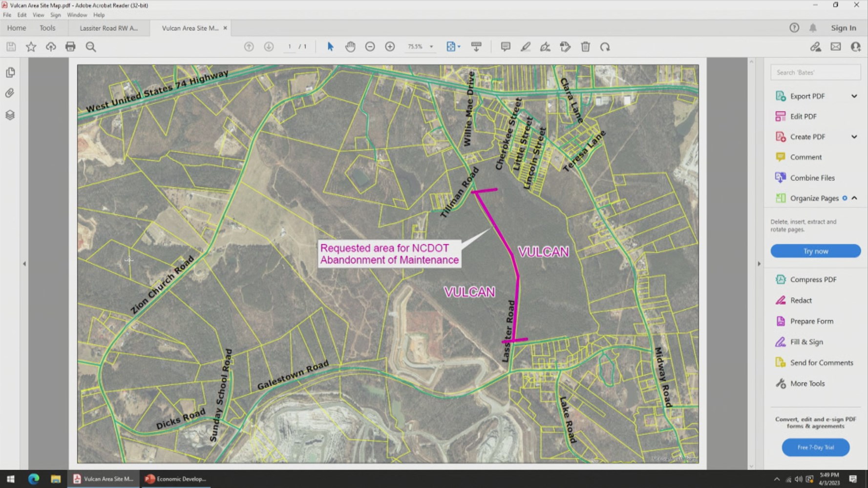Screen dimensions: 868x488
Task: Switch to the Home tab
Action: 17,28
